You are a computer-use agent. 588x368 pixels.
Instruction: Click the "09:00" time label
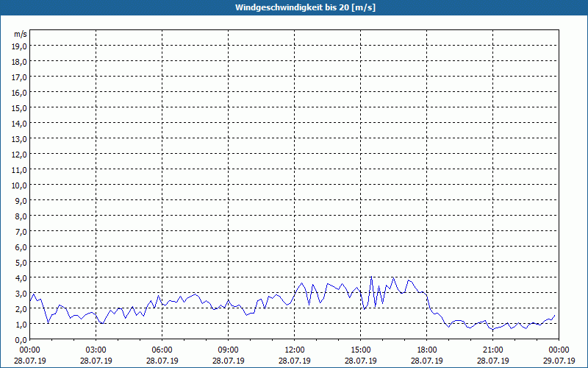229,350
